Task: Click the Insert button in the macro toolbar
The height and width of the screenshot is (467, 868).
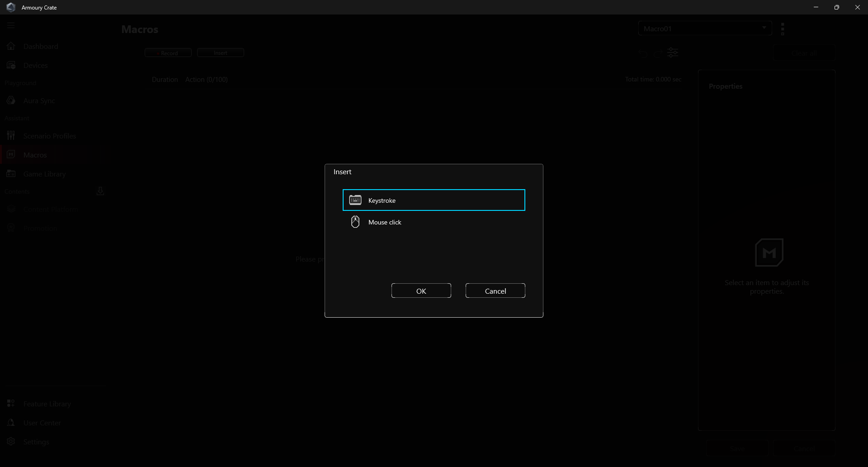Action: click(221, 53)
